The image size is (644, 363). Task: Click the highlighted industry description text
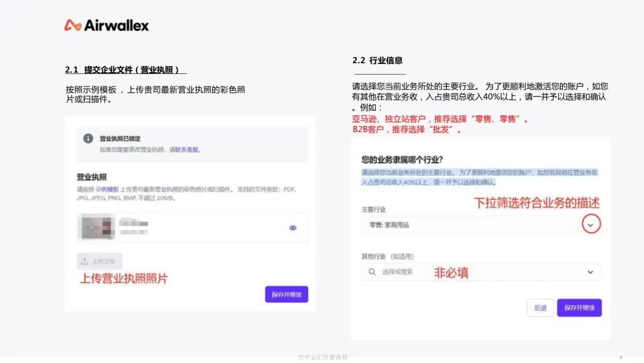pos(479,177)
